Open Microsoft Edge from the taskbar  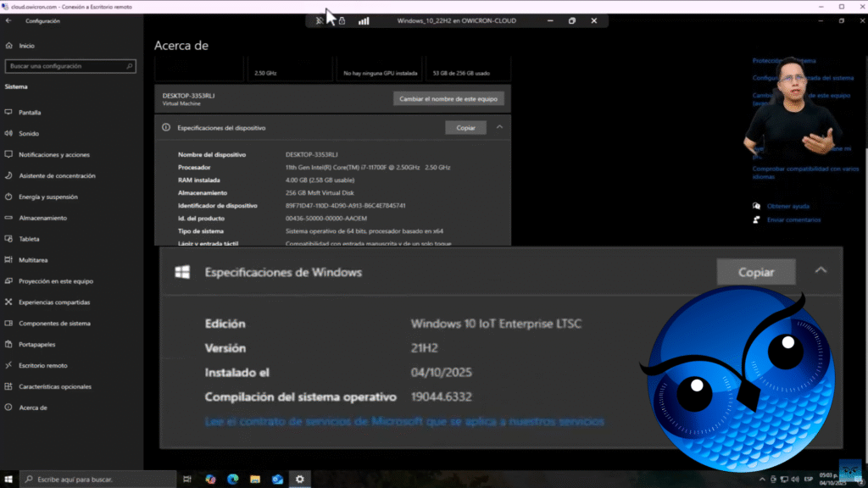pos(233,480)
